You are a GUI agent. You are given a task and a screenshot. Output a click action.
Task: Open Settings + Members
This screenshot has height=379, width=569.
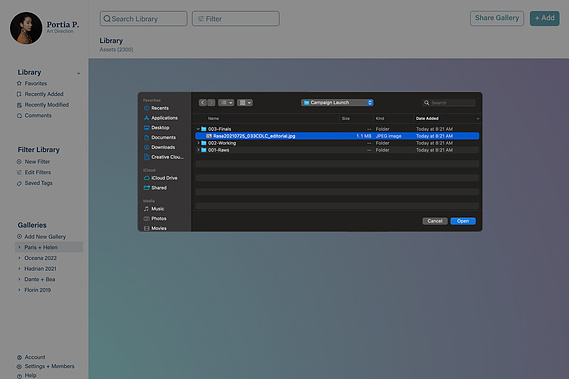tap(46, 366)
